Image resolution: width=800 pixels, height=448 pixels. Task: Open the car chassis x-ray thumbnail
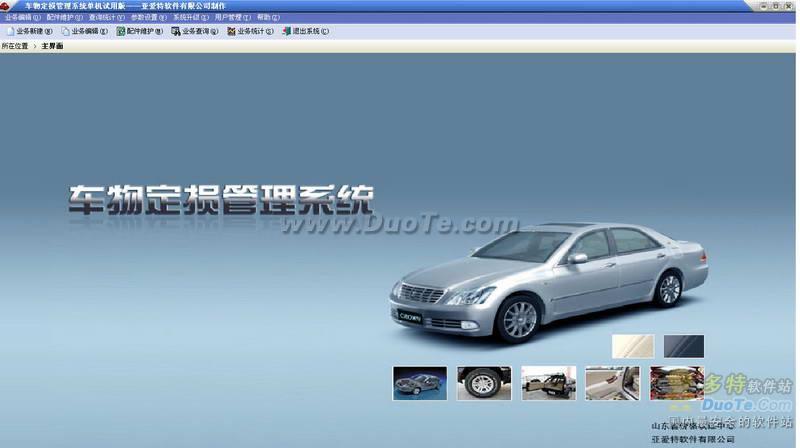tap(420, 383)
